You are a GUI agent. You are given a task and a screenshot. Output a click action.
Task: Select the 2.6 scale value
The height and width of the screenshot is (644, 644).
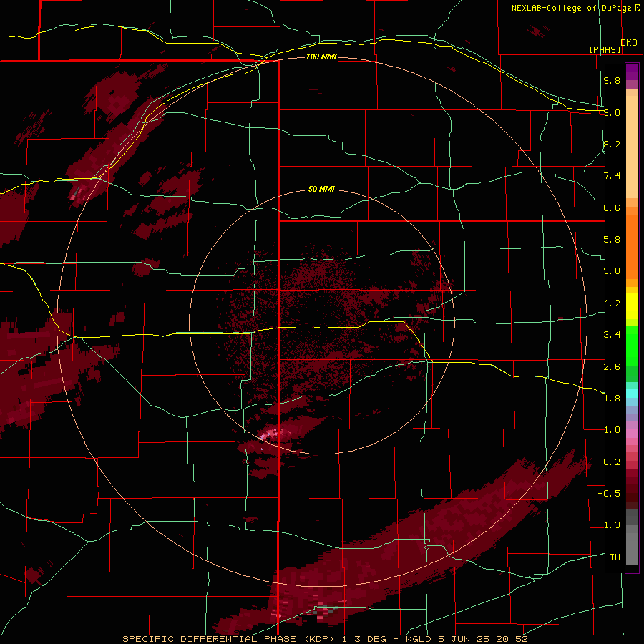point(612,367)
